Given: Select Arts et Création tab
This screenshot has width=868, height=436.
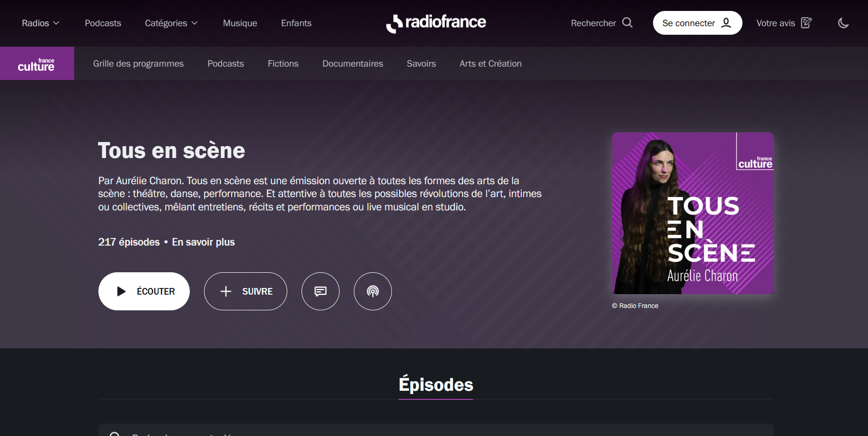Looking at the screenshot, I should click(491, 63).
